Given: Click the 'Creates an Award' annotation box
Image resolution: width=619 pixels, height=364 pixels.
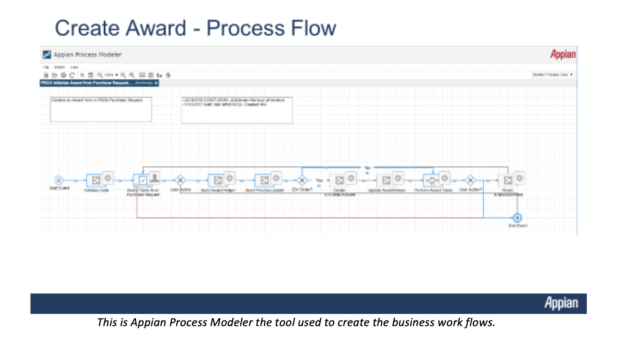Looking at the screenshot, I should [101, 109].
